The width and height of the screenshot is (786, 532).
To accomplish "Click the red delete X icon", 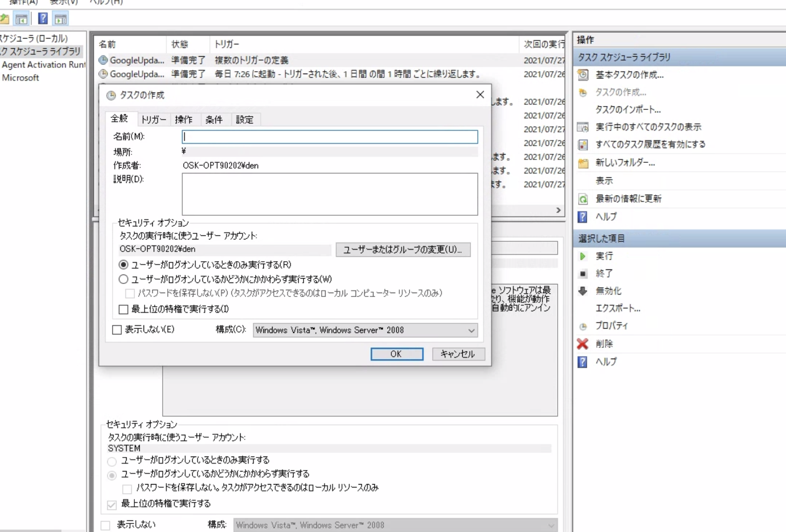I will [x=583, y=344].
